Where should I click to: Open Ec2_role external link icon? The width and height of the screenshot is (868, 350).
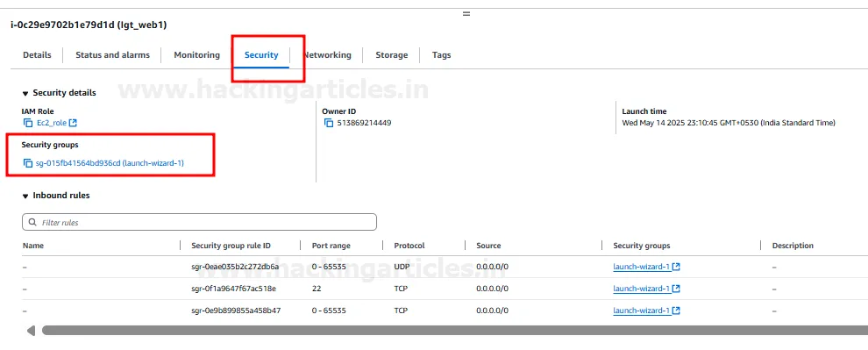[73, 123]
